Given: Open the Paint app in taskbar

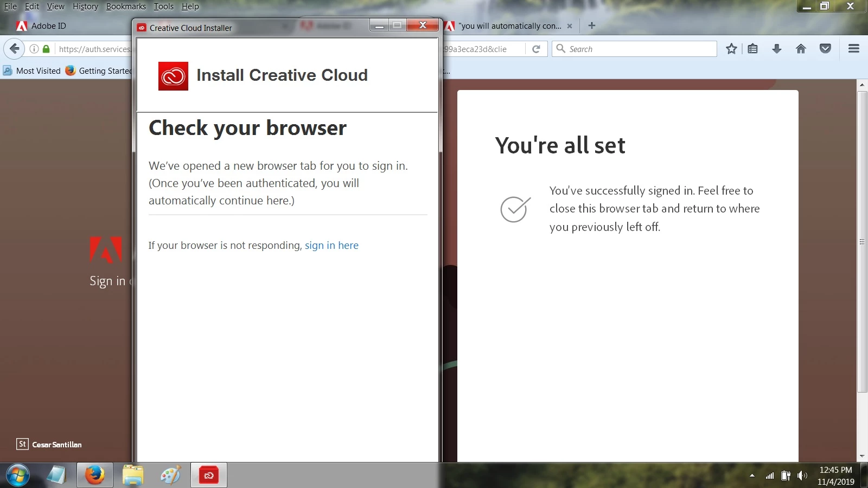Looking at the screenshot, I should [171, 476].
